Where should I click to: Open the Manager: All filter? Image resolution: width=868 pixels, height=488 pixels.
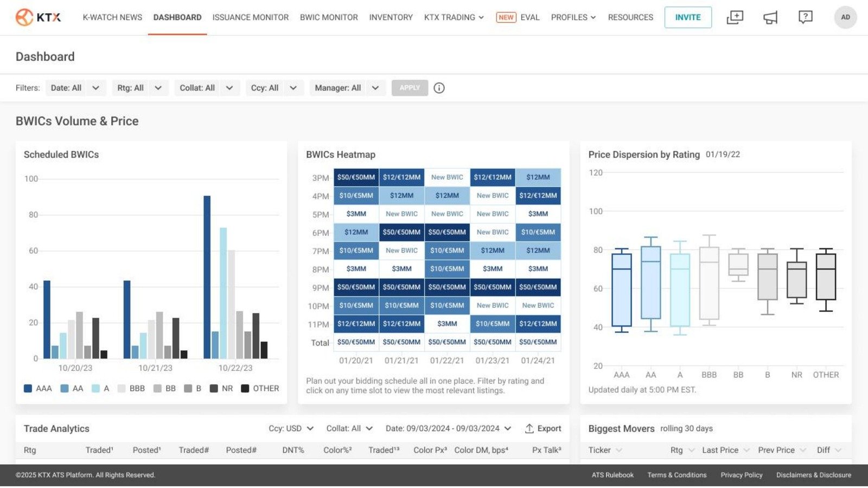347,88
